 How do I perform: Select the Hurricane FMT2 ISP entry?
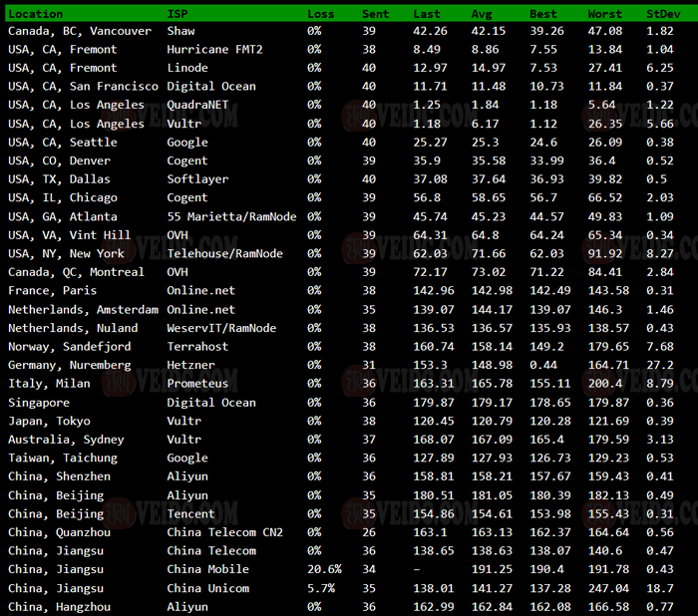click(x=214, y=49)
